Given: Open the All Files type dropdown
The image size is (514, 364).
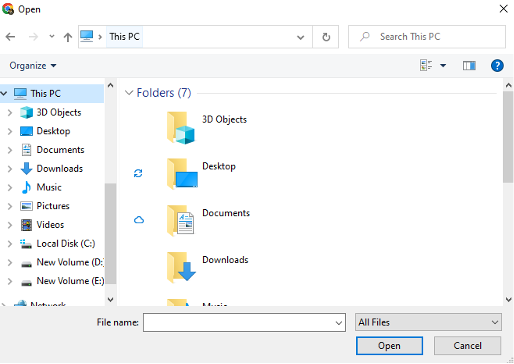Looking at the screenshot, I should (428, 322).
